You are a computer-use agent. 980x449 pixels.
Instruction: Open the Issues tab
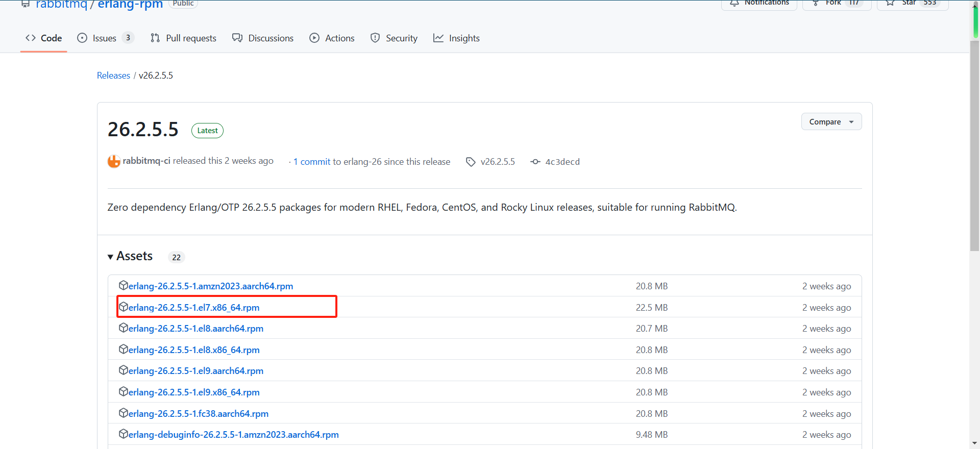tap(105, 38)
